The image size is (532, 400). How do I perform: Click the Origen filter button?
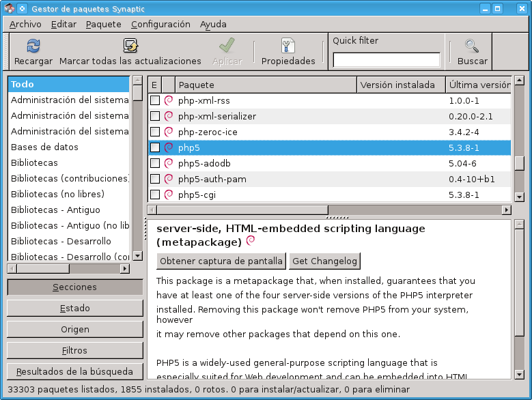click(75, 329)
